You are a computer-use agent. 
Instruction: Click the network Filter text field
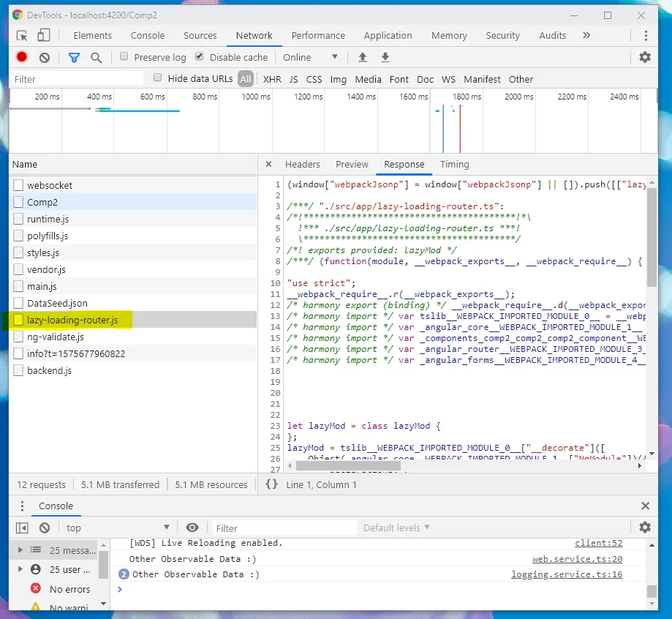77,79
